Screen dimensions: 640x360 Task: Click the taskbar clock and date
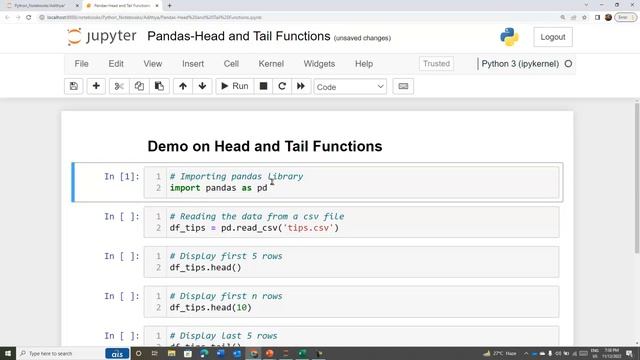611,353
